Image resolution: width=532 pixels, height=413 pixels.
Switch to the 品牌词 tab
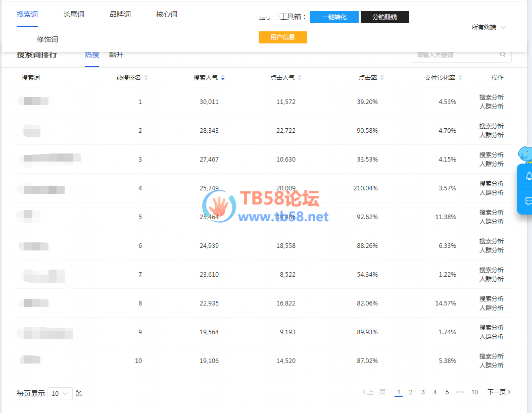point(120,14)
